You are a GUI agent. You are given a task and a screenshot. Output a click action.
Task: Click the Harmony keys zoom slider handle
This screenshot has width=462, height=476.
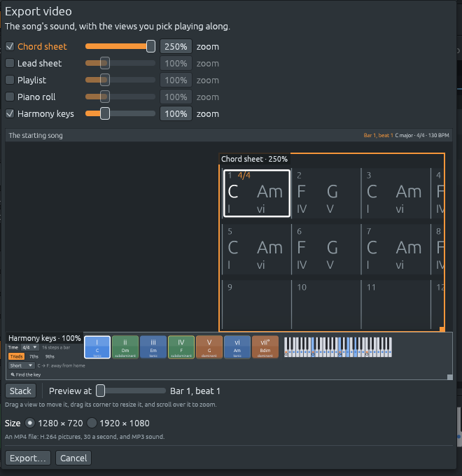[x=105, y=113]
